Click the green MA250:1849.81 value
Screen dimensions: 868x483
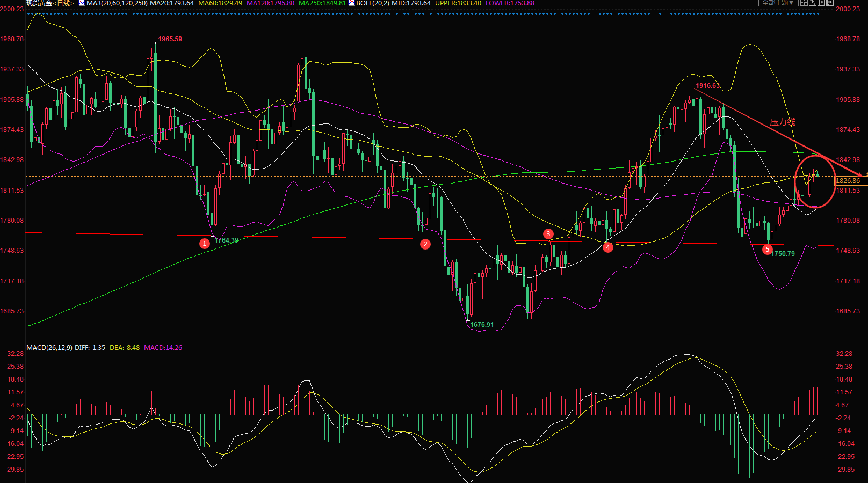tap(322, 3)
